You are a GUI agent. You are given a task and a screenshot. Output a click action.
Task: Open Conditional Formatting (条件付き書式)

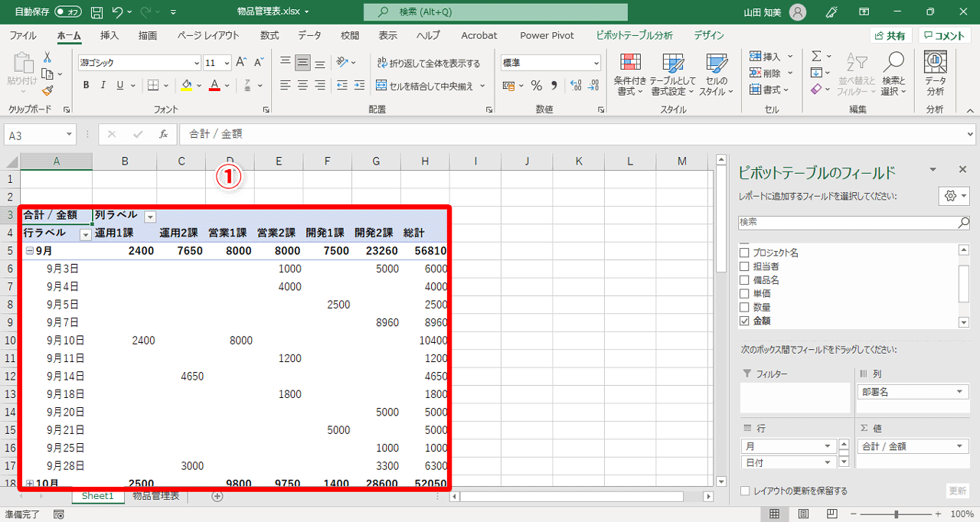point(630,74)
